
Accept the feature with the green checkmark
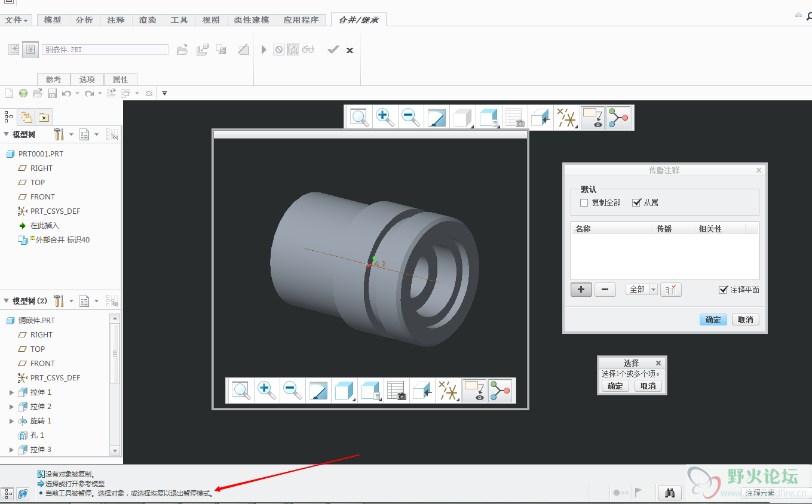point(333,50)
